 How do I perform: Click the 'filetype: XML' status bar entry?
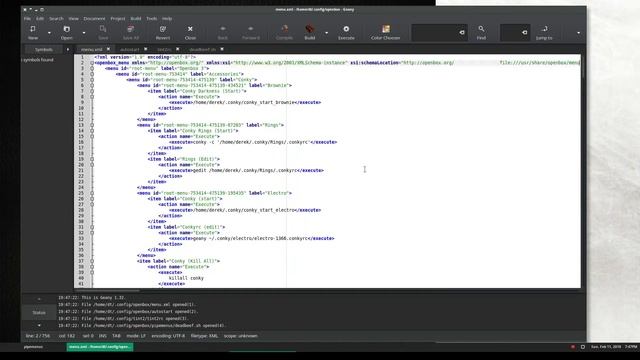click(204, 336)
